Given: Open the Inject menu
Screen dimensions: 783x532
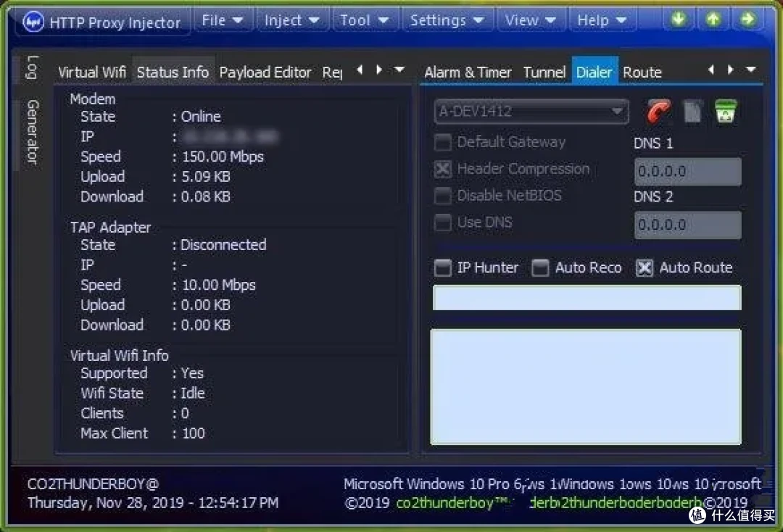Looking at the screenshot, I should coord(291,20).
